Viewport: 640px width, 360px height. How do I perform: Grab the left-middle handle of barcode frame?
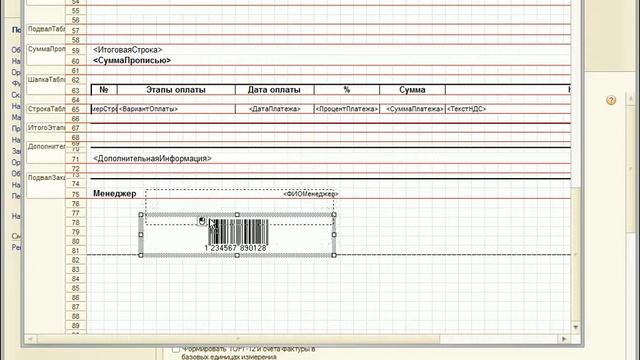(x=141, y=235)
